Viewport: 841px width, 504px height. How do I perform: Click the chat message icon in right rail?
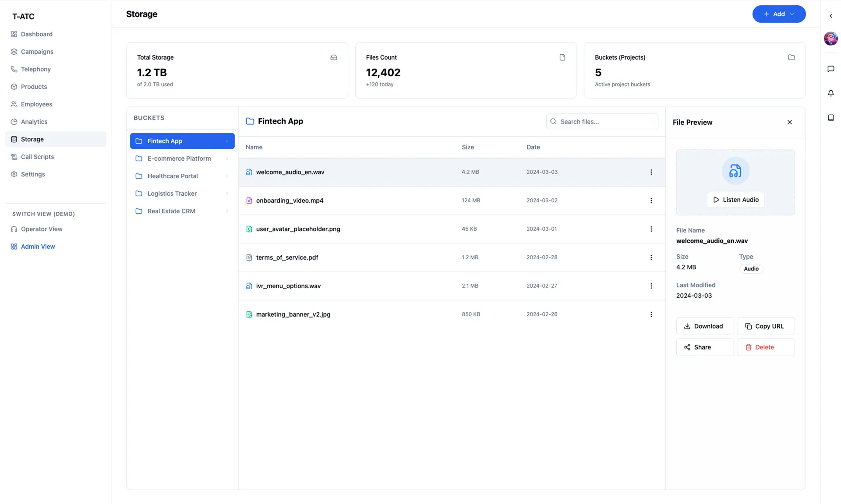(830, 69)
